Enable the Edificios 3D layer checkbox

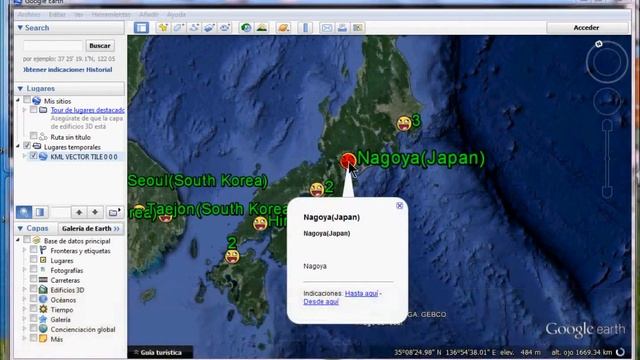coord(33,289)
